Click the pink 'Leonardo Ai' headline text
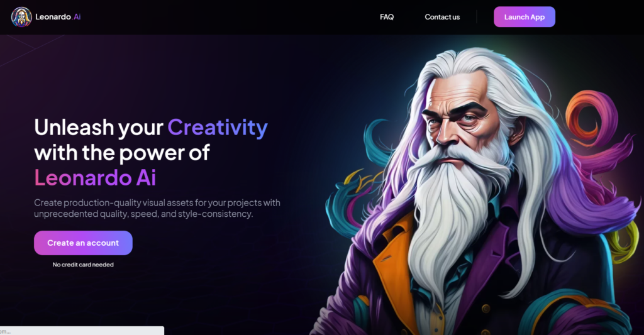Screen dimensions: 644x335 pos(96,178)
